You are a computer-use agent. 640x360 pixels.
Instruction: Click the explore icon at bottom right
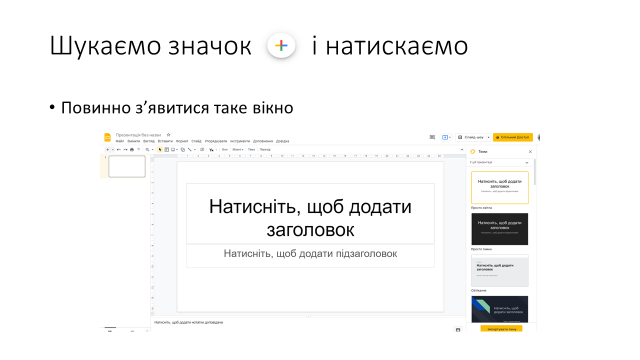[x=458, y=329]
